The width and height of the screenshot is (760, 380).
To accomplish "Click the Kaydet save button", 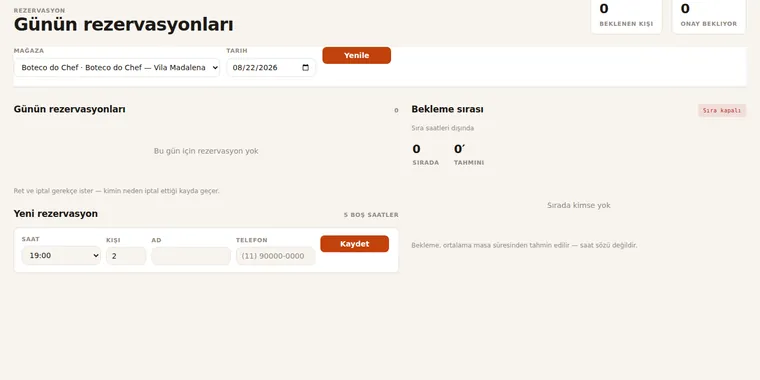I will (x=354, y=244).
